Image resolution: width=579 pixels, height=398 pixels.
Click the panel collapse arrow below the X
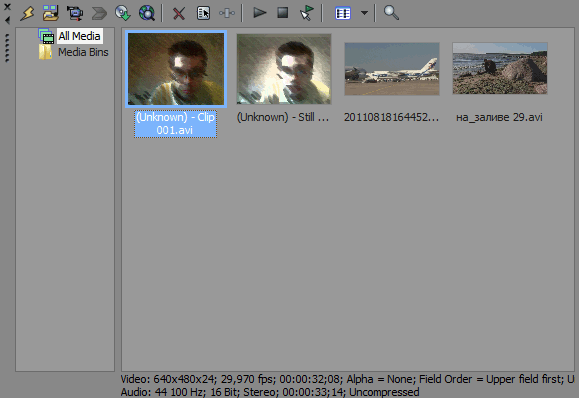(x=7, y=20)
